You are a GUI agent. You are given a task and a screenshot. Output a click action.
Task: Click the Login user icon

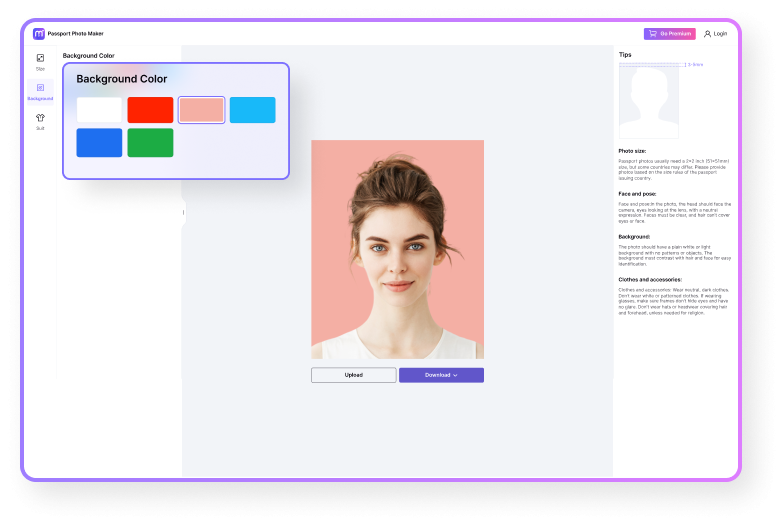click(x=707, y=33)
